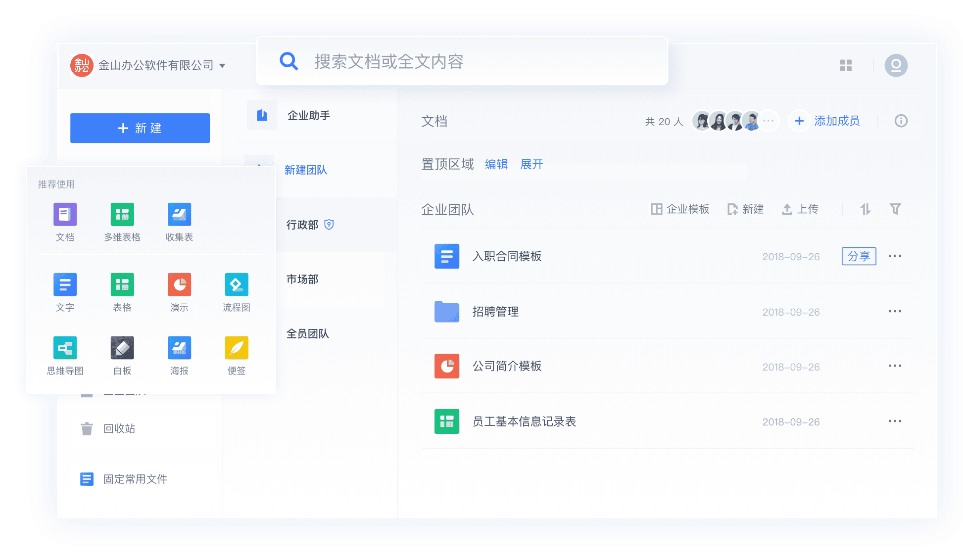The height and width of the screenshot is (560, 963).
Task: Expand the pinned area with 展开
Action: pos(531,164)
